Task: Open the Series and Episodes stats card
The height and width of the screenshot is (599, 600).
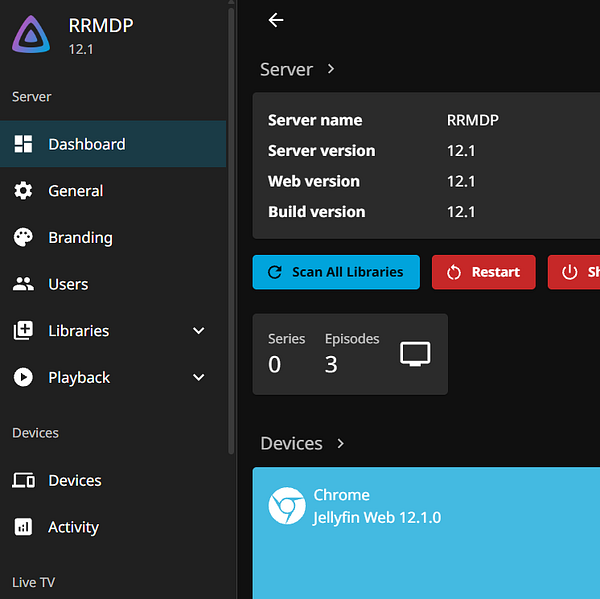Action: click(x=350, y=354)
